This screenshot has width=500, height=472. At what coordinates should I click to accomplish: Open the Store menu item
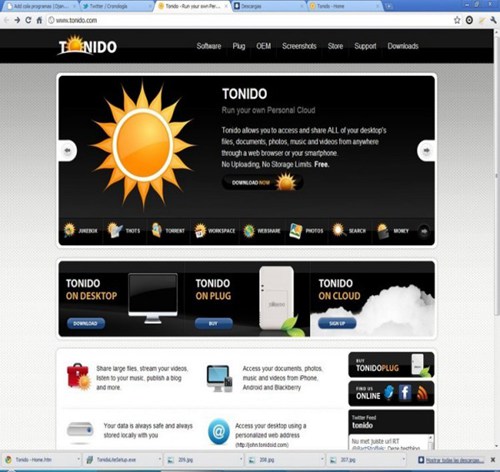click(x=335, y=46)
